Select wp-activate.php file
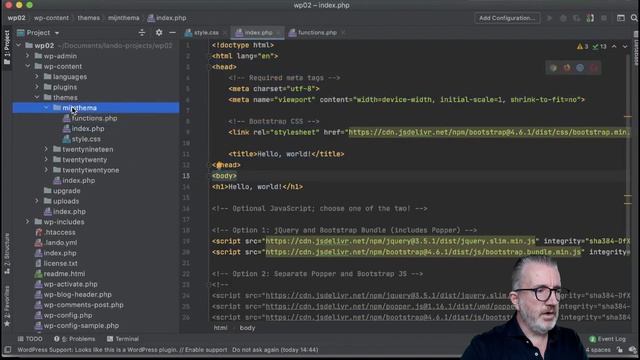Image resolution: width=640 pixels, height=360 pixels. (x=70, y=284)
